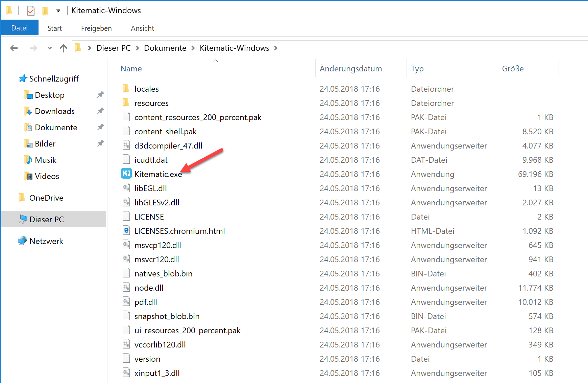Click the up-one-level arrow
Viewport: 588px width, 383px height.
(64, 48)
